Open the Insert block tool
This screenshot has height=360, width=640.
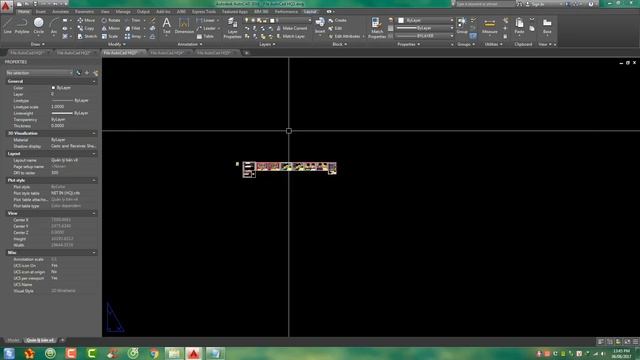pyautogui.click(x=320, y=26)
